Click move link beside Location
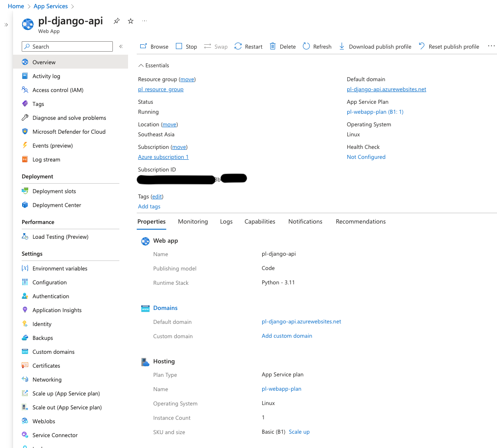 pos(170,125)
